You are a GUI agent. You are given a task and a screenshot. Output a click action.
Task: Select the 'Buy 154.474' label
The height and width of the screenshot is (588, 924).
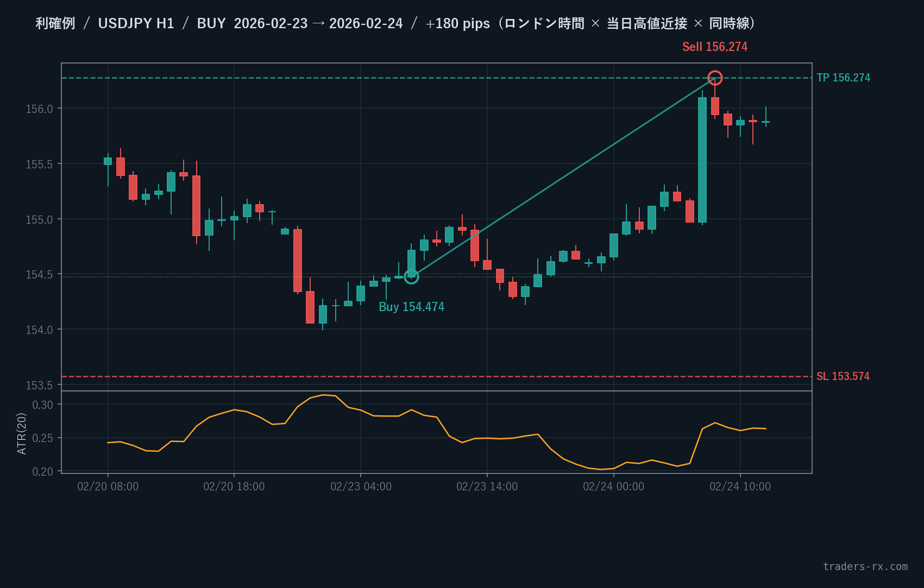[x=411, y=307]
